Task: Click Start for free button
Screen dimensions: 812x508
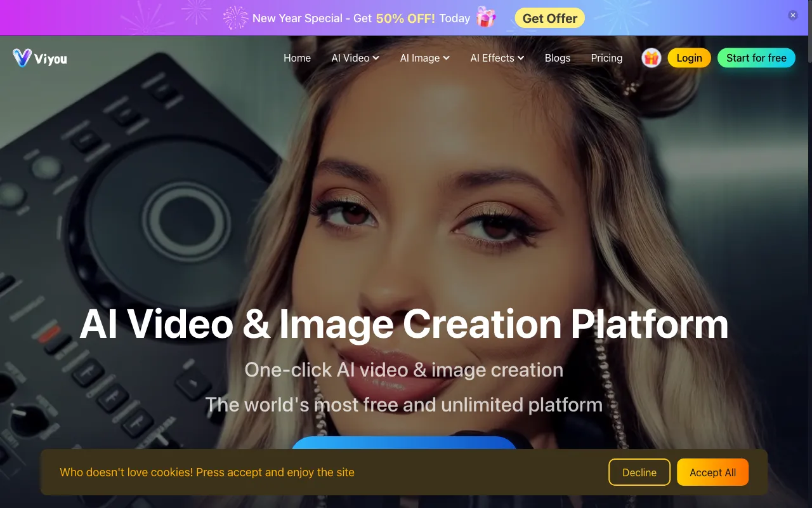Action: [x=756, y=58]
